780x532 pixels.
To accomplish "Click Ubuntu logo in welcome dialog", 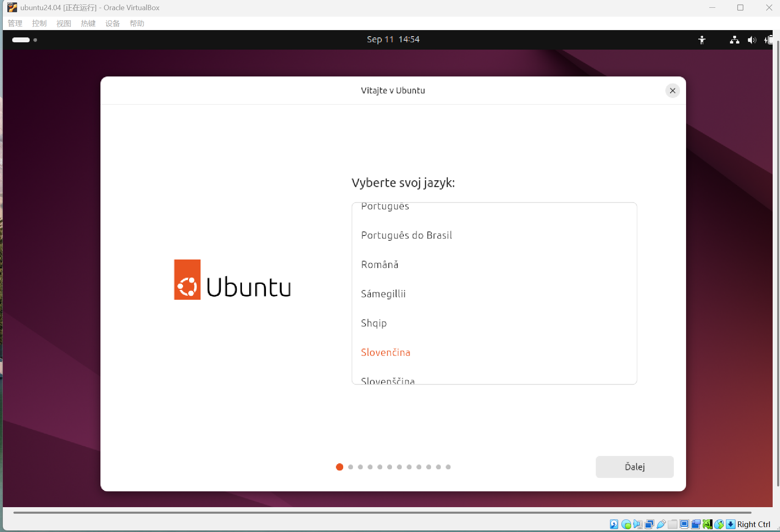I will (232, 279).
